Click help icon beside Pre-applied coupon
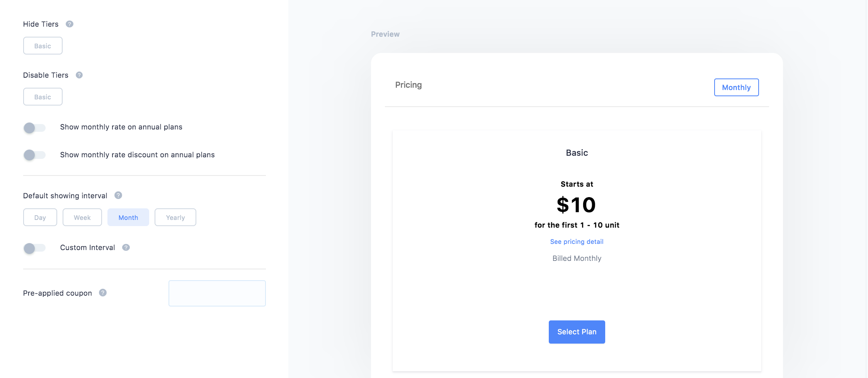 pyautogui.click(x=103, y=293)
